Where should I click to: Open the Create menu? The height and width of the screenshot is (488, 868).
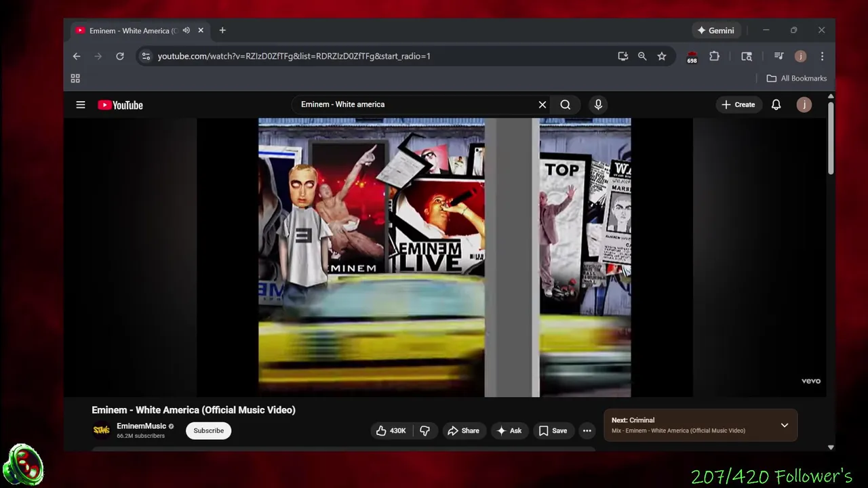pyautogui.click(x=738, y=104)
